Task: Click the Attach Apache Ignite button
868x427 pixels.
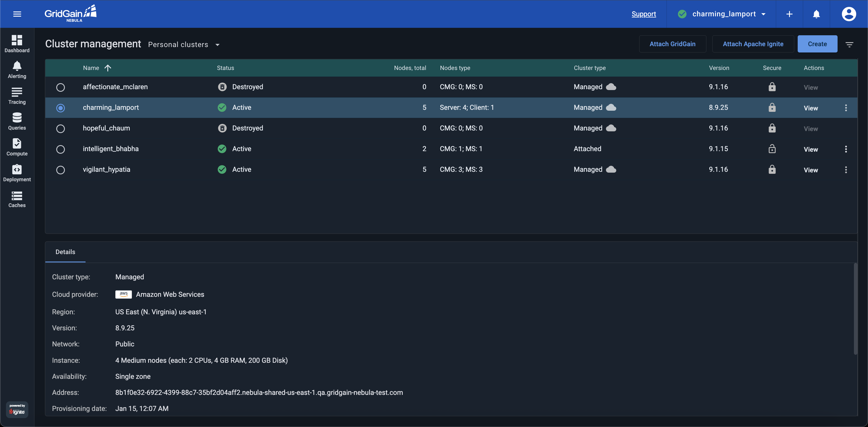Action: point(753,44)
